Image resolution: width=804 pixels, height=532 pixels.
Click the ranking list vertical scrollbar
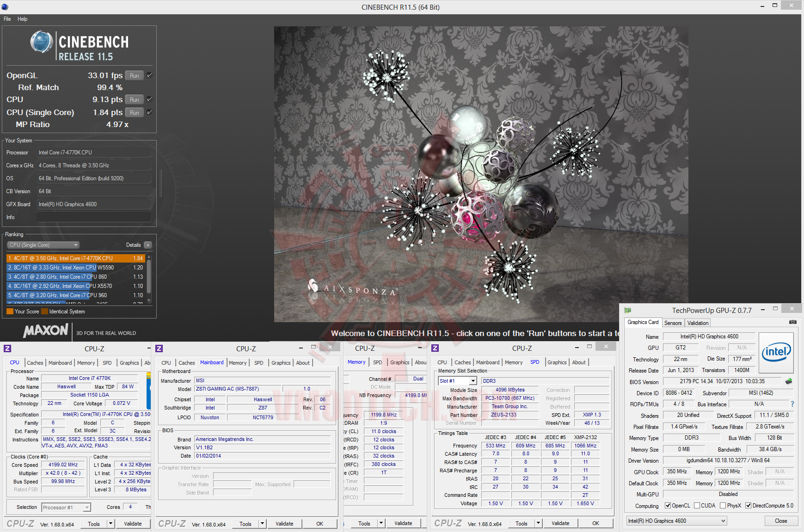point(149,277)
